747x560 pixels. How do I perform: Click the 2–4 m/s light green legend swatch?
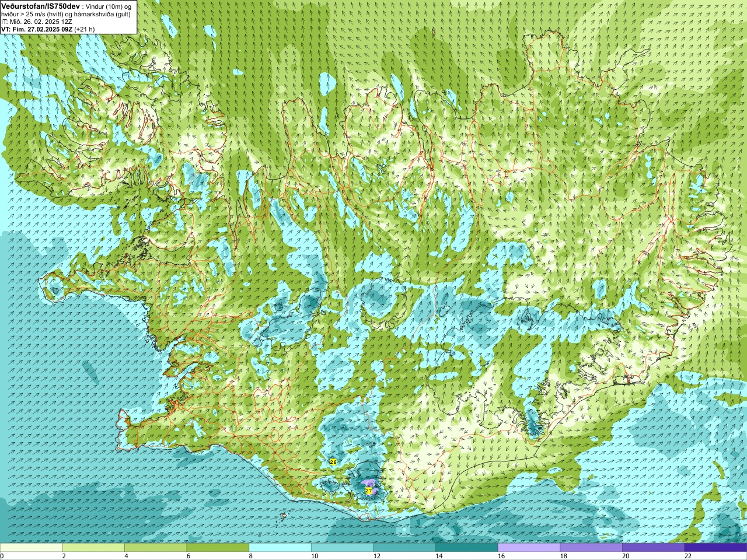tap(93, 548)
